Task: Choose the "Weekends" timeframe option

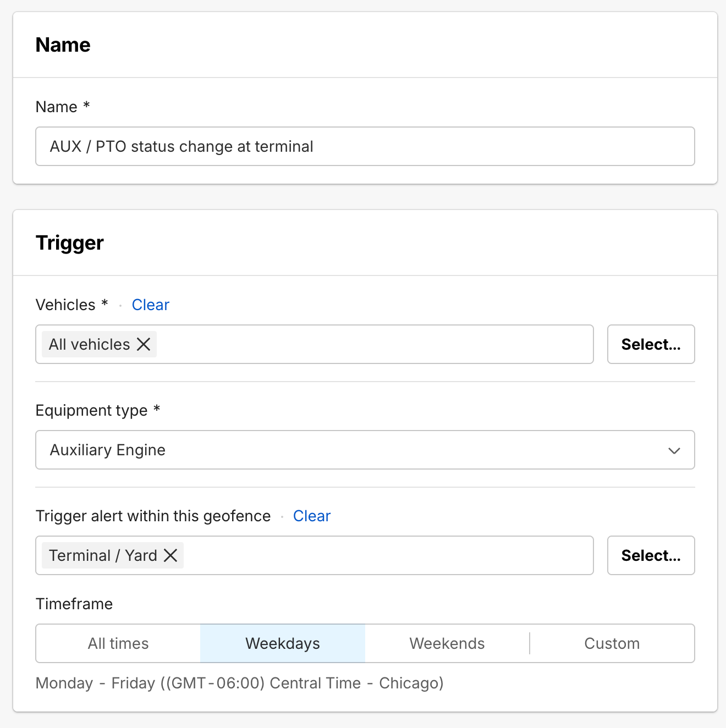Action: tap(447, 643)
